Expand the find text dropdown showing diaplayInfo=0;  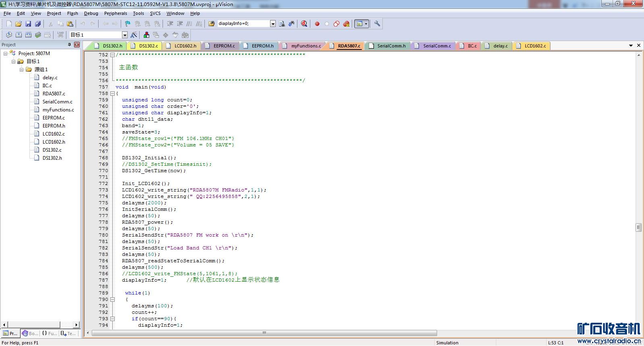click(272, 24)
